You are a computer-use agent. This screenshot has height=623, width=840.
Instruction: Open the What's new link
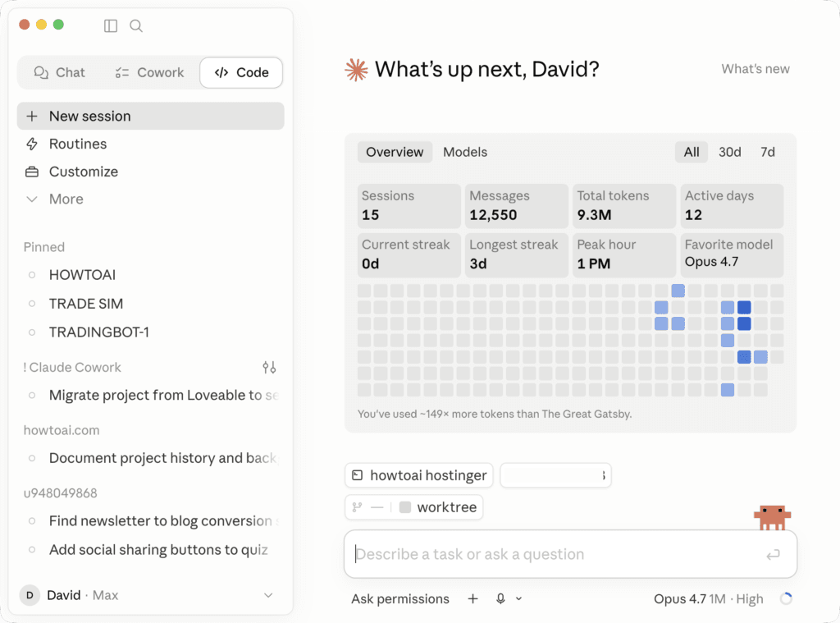pyautogui.click(x=756, y=69)
